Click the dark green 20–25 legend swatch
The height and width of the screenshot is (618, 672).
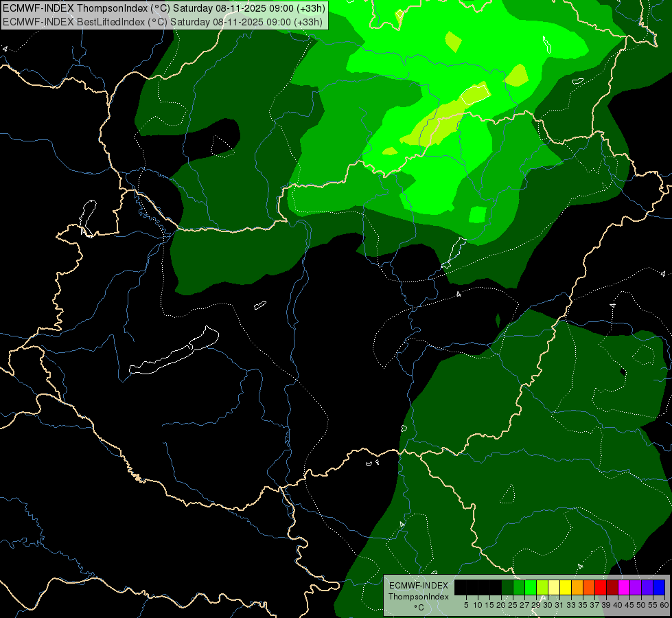pos(507,587)
